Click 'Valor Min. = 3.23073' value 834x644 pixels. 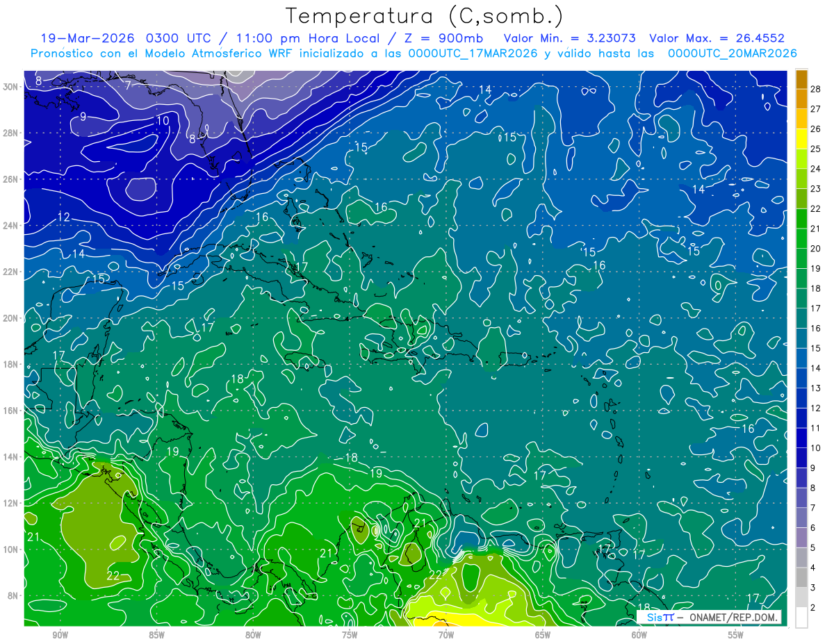pos(570,38)
